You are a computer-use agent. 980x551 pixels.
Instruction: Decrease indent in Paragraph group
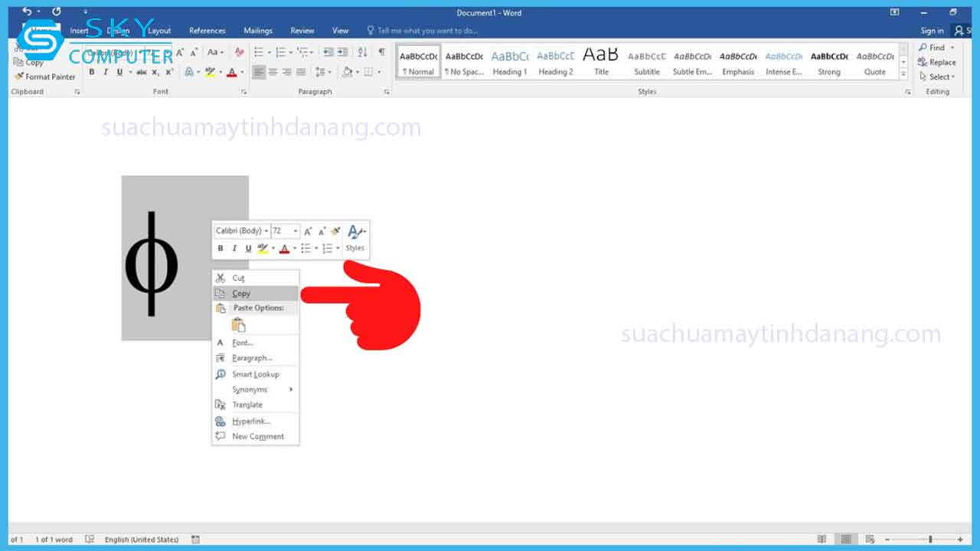pyautogui.click(x=328, y=52)
